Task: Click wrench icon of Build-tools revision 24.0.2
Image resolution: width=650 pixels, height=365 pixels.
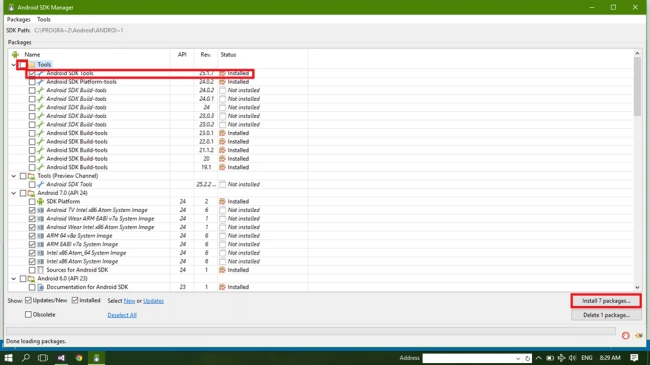Action: coord(40,90)
